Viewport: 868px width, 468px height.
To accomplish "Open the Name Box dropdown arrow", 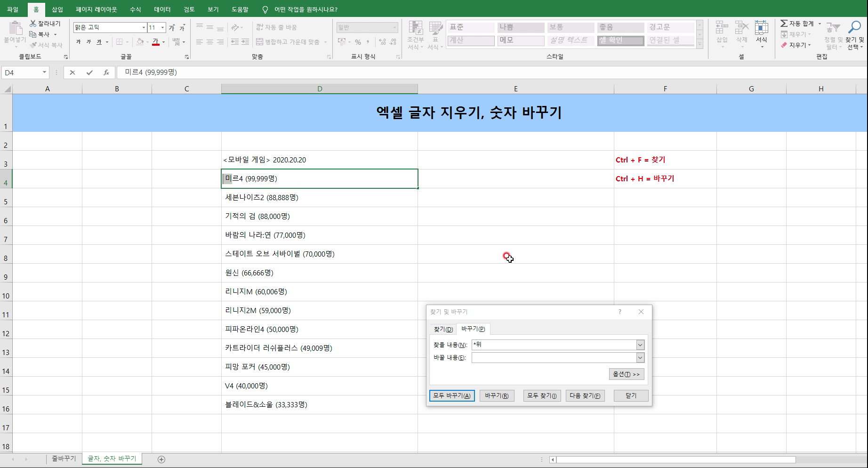I will tap(44, 73).
